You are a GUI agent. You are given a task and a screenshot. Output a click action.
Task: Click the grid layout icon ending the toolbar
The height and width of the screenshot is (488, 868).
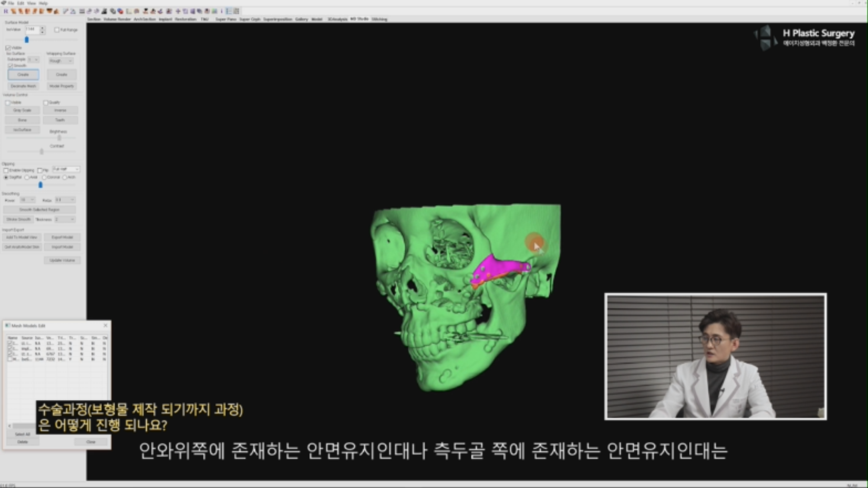(x=236, y=11)
